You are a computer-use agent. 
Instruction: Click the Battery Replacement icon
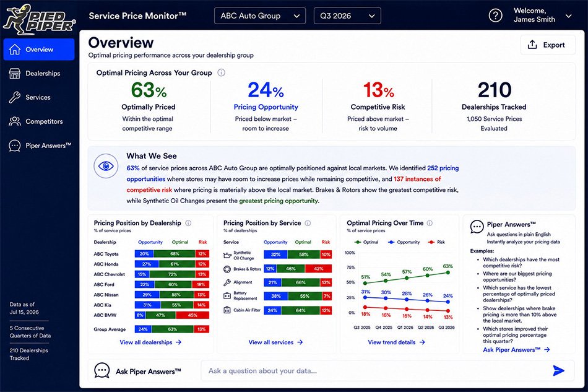click(x=227, y=296)
